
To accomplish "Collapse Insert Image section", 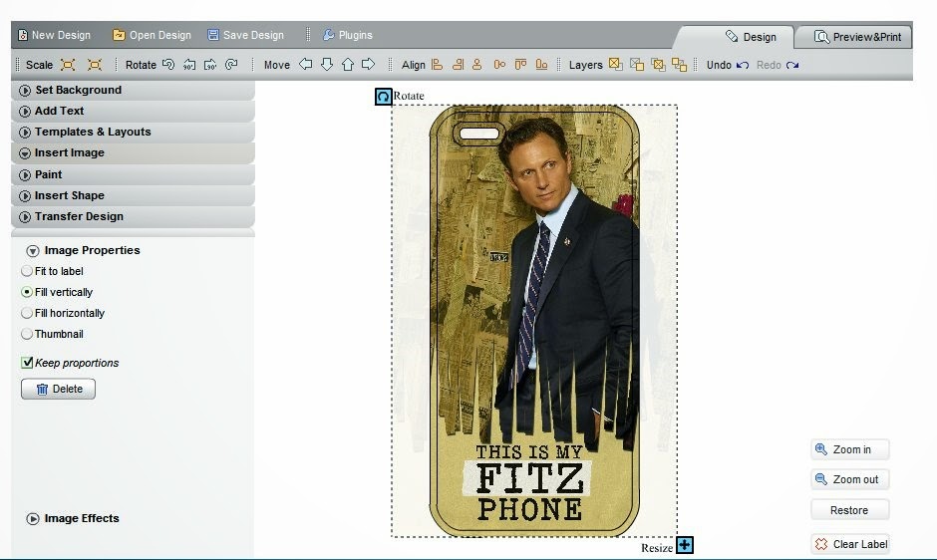I will (133, 153).
